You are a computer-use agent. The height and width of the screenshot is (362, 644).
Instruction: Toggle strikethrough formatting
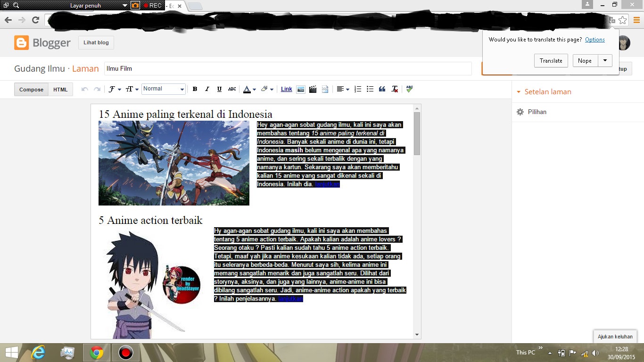(232, 89)
